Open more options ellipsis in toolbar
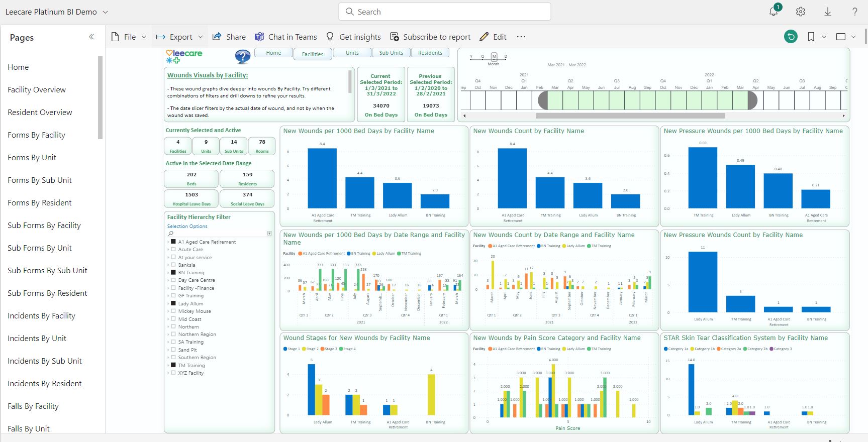Image resolution: width=868 pixels, height=442 pixels. [521, 37]
